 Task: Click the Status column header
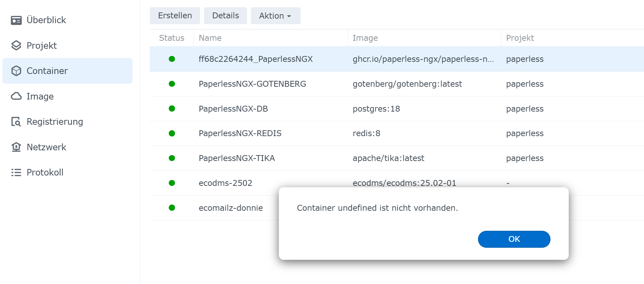click(x=172, y=38)
